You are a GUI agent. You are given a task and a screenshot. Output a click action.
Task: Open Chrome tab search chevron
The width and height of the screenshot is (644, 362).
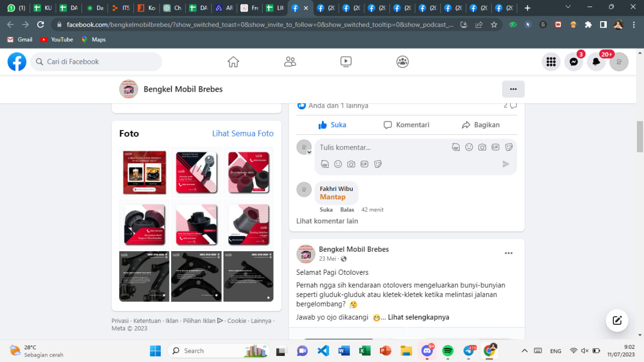click(x=568, y=8)
